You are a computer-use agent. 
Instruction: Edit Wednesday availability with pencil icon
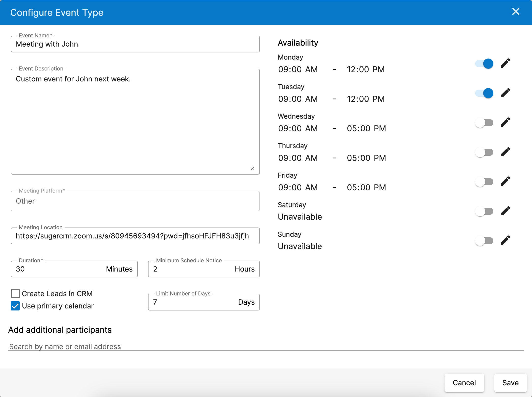(505, 122)
